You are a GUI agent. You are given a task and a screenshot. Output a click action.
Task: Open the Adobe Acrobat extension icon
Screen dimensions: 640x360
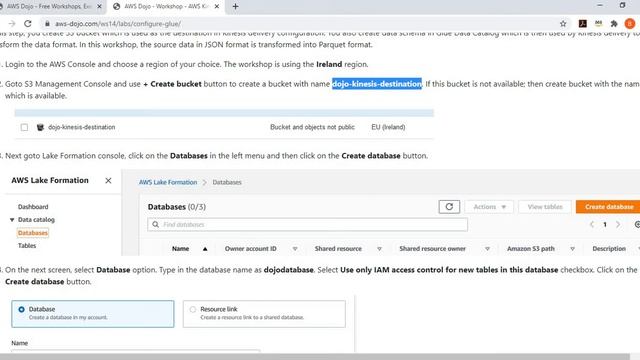pos(582,24)
